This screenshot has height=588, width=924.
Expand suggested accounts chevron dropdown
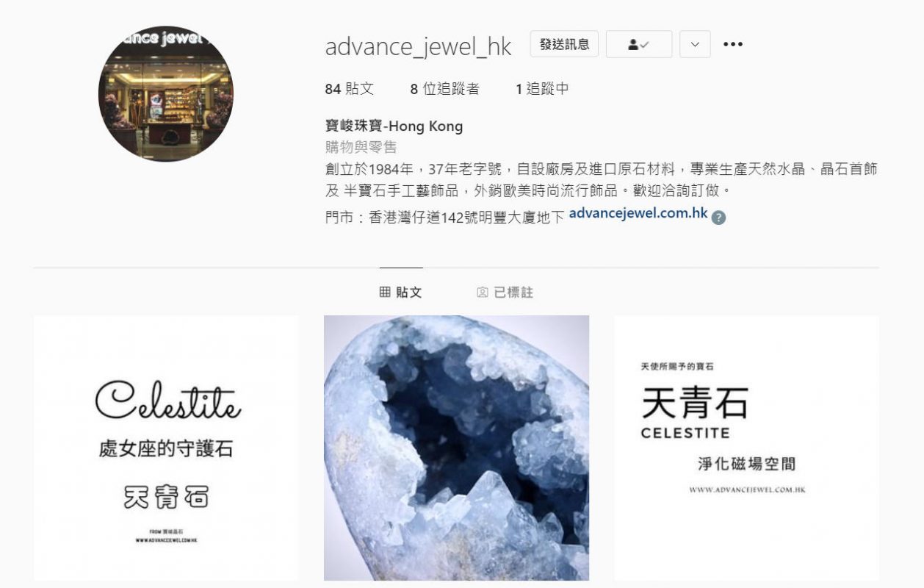coord(695,44)
